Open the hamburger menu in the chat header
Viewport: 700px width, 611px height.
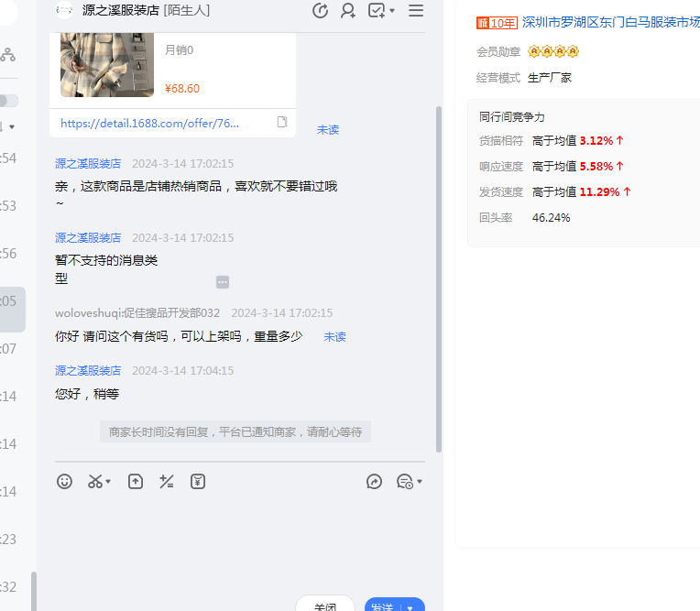coord(416,11)
